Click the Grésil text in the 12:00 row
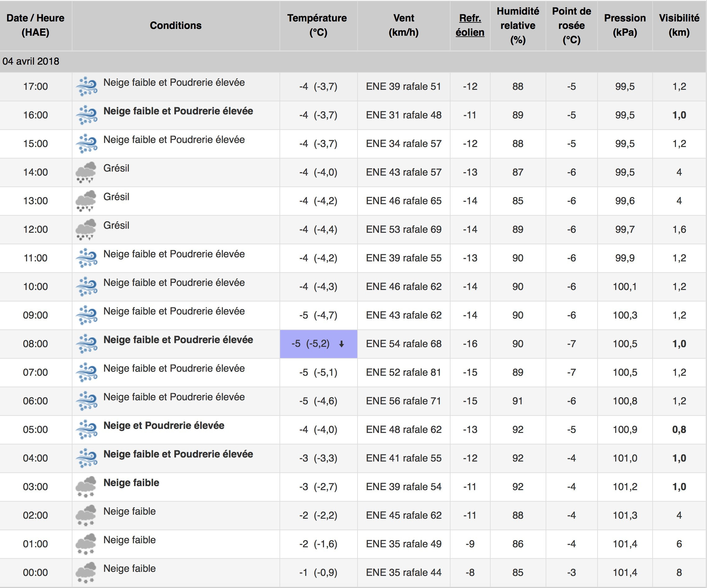 (116, 226)
